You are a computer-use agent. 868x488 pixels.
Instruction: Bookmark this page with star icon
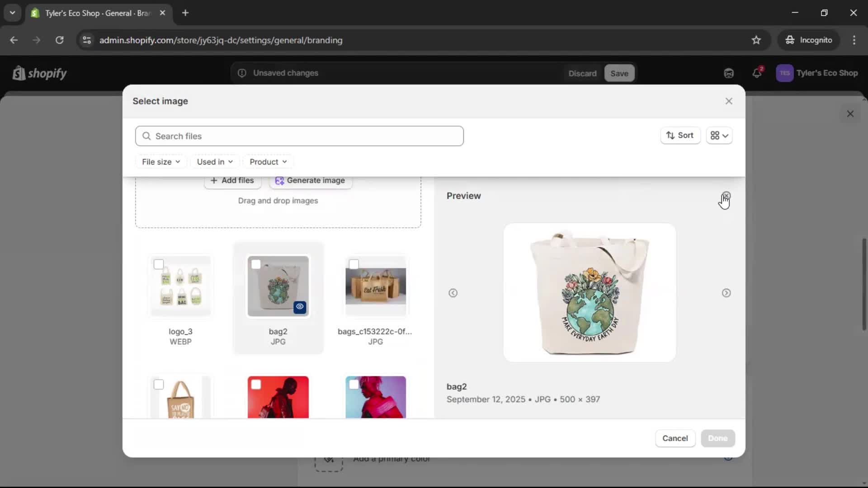(756, 40)
